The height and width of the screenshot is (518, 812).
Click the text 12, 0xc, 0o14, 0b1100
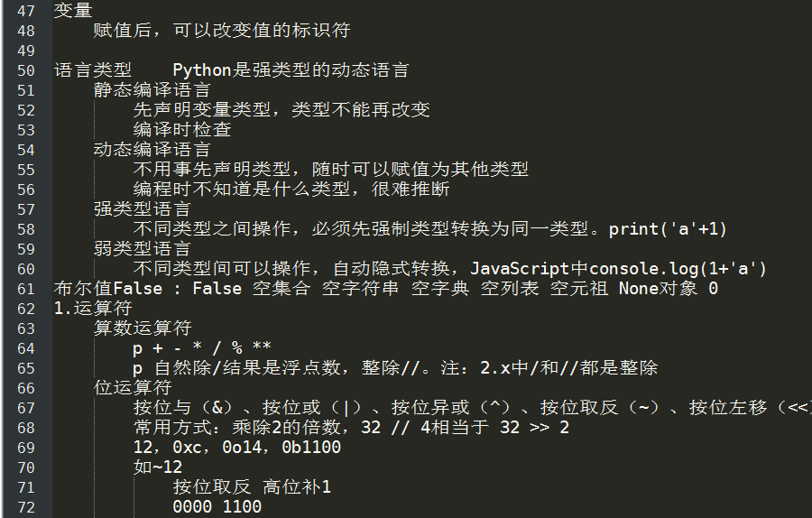pyautogui.click(x=237, y=447)
